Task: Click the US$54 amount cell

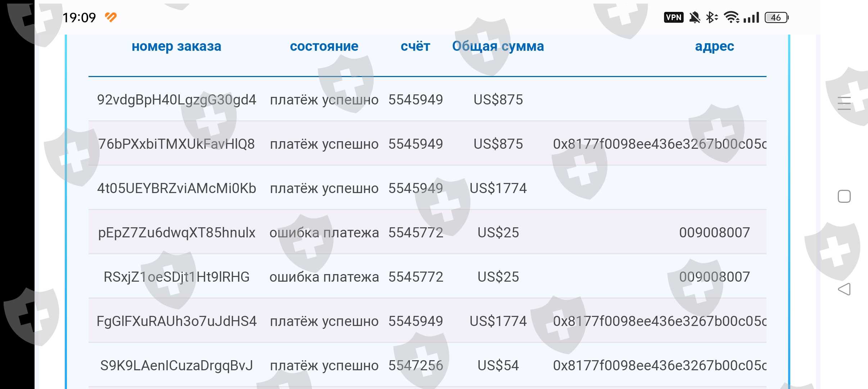Action: click(498, 366)
